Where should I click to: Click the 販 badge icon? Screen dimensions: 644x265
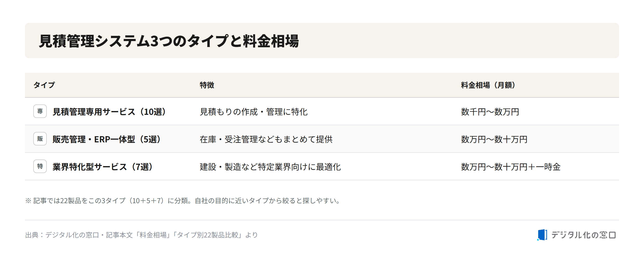point(40,139)
